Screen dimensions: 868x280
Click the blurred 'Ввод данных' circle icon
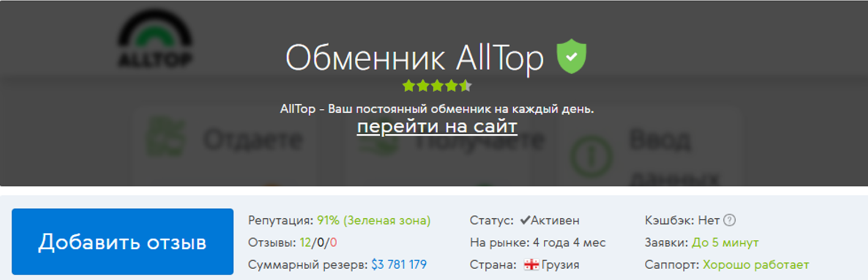coord(590,155)
